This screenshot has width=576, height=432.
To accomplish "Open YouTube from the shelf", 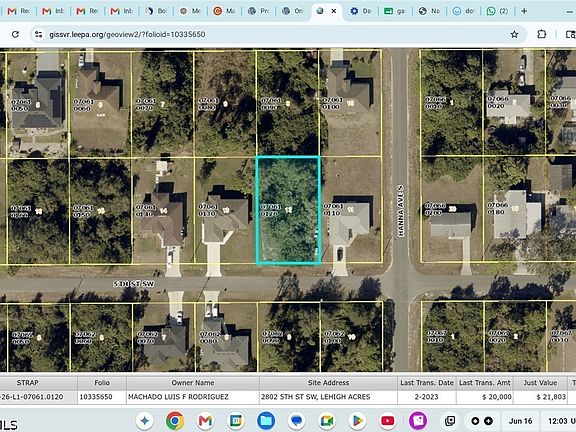I will 388,421.
